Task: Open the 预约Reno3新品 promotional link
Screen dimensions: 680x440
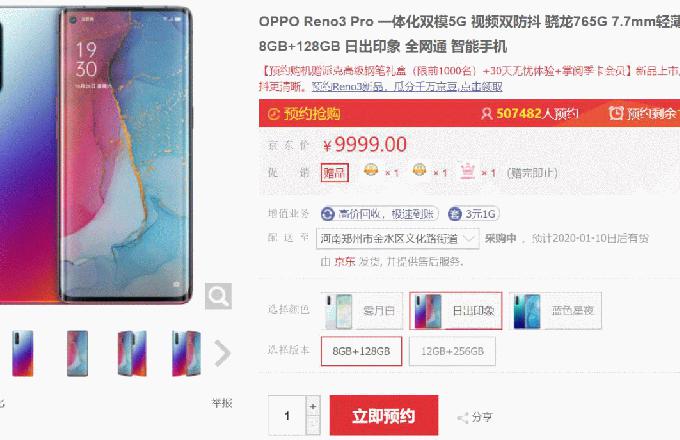Action: pyautogui.click(x=407, y=87)
